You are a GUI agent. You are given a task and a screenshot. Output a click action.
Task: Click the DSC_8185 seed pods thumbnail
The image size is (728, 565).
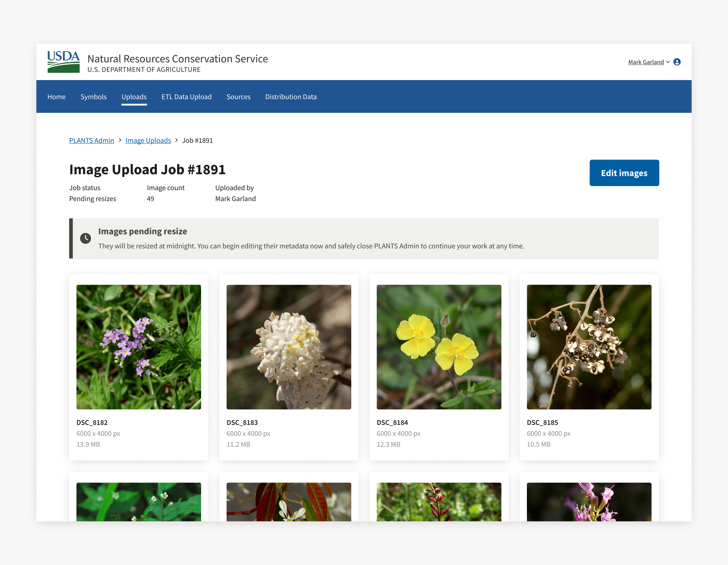tap(589, 347)
